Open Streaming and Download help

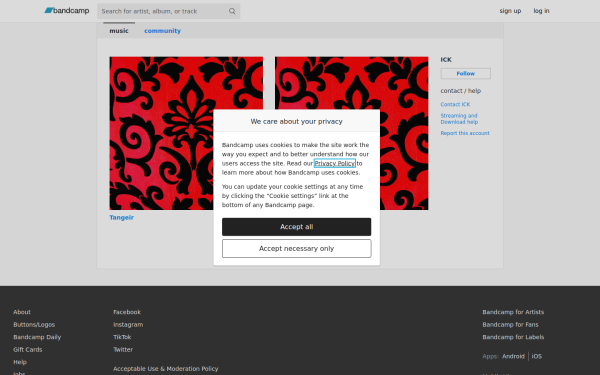(x=459, y=119)
